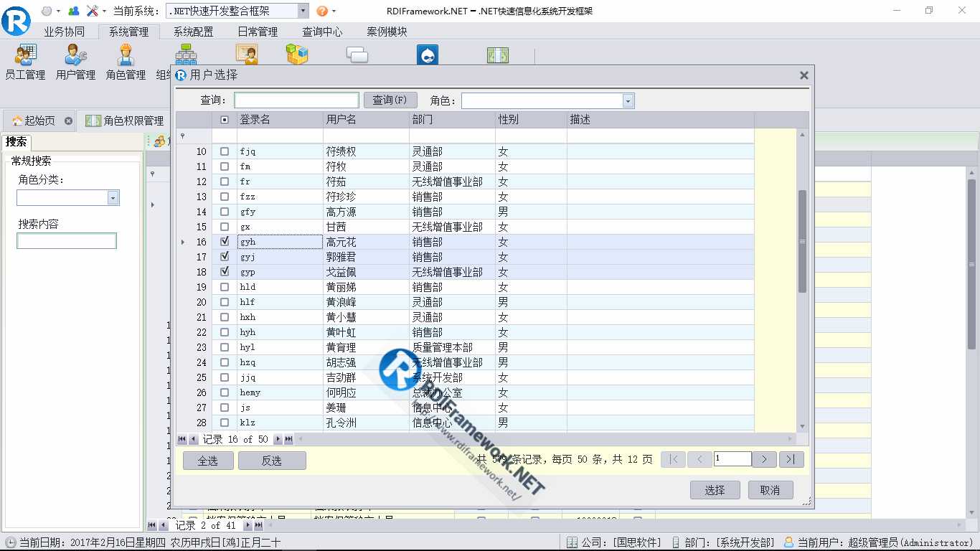Check the box for user hld
Image resolution: width=980 pixels, height=551 pixels.
pos(225,287)
